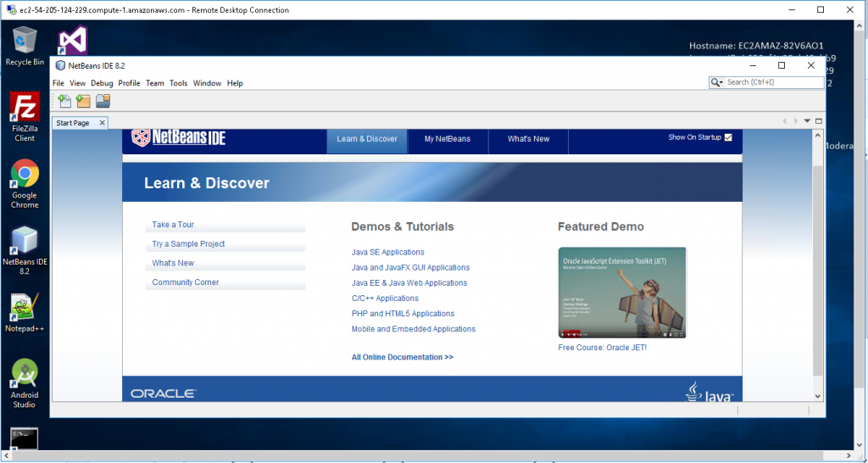Screen dimensions: 868x463
Task: Open the document list dropdown arrow
Action: pyautogui.click(x=807, y=121)
